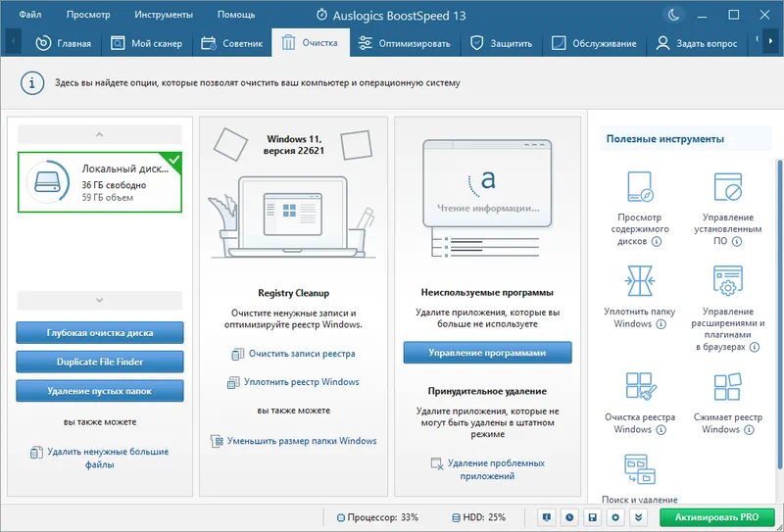This screenshot has height=532, width=784.
Task: Click the Глубокая очистка диска button
Action: click(x=100, y=332)
